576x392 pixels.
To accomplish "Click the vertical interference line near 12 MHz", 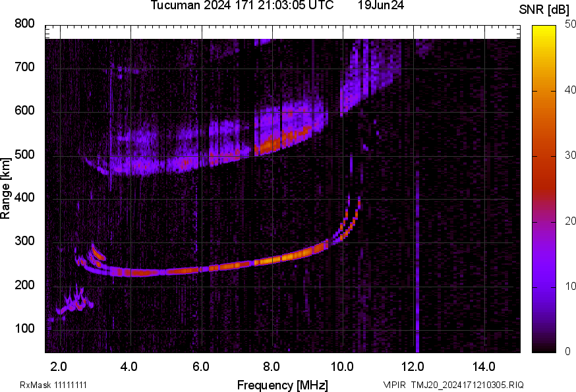I will coord(417,261).
